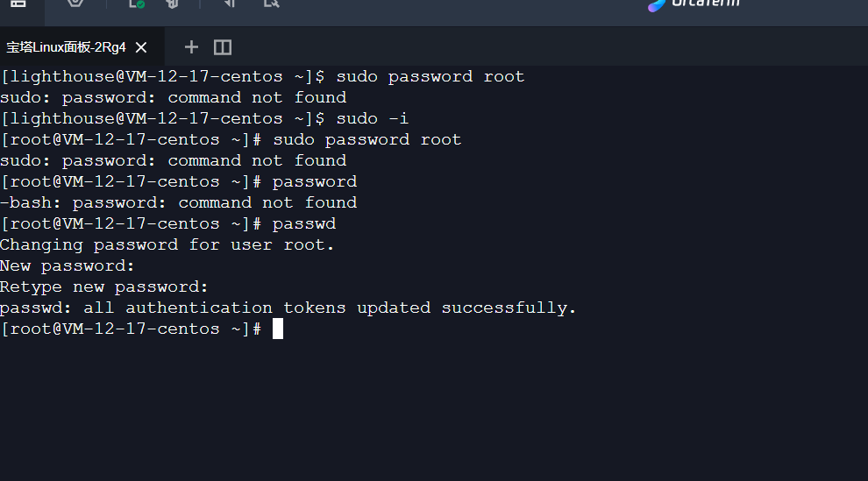868x481 pixels.
Task: Click the OrcaTerm logo
Action: coord(694,4)
